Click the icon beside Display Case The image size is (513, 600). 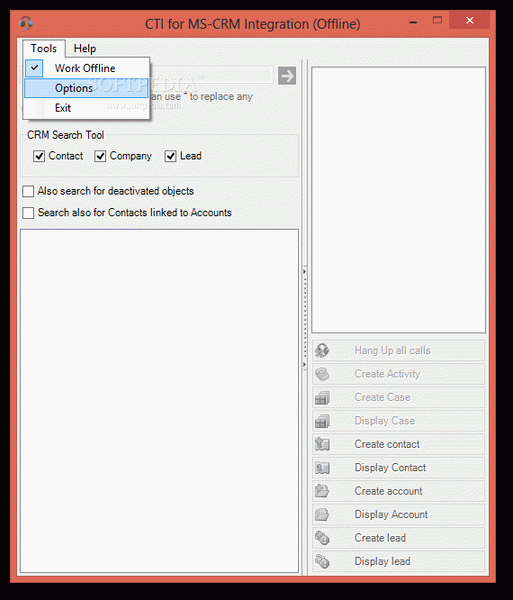pos(322,421)
